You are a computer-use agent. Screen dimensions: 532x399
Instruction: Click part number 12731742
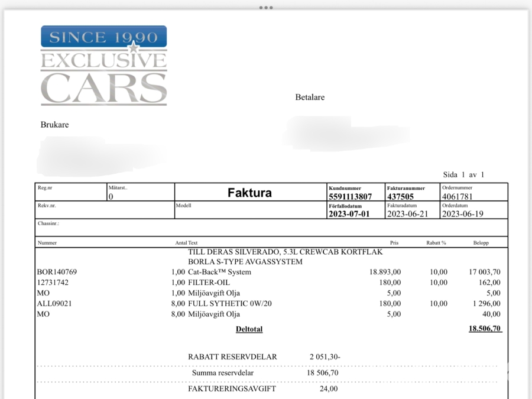coord(53,283)
